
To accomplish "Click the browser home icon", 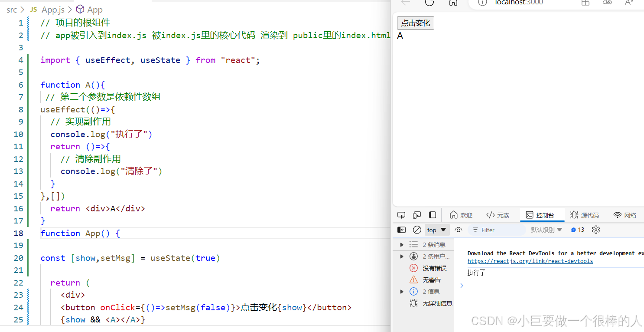I will coord(453,3).
